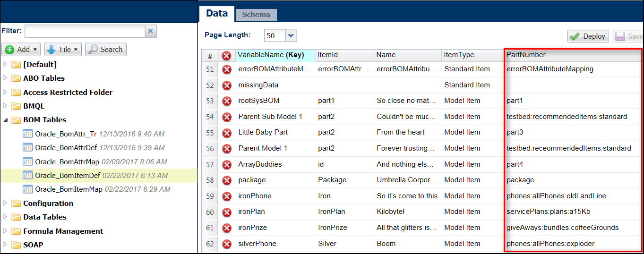Click the Oracle_BomAttrMap table icon

pyautogui.click(x=28, y=161)
